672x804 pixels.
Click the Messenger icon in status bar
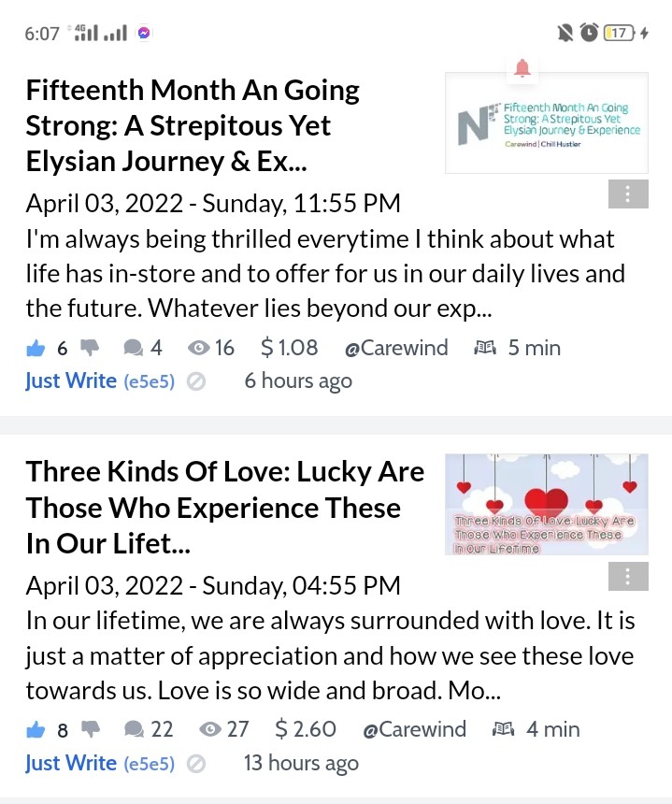tap(144, 33)
